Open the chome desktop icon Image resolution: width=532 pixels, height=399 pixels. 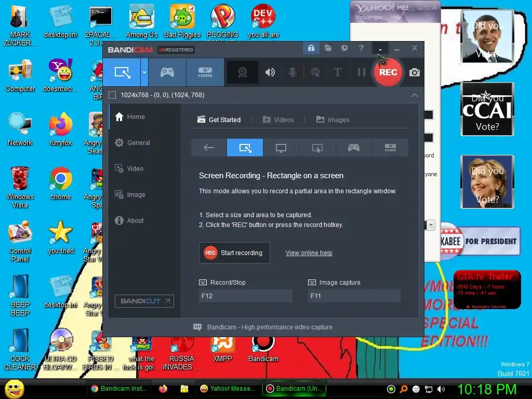point(60,183)
